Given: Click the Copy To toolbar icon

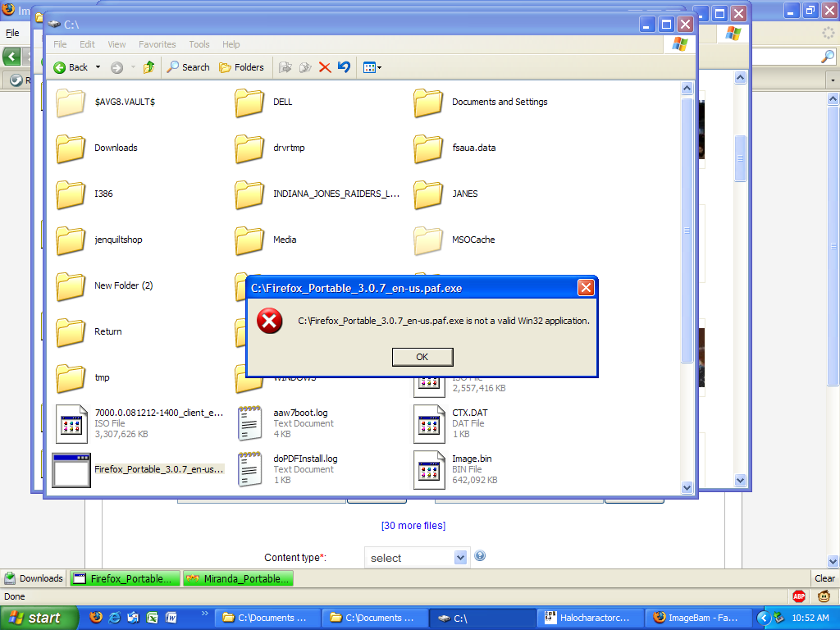Looking at the screenshot, I should (305, 67).
